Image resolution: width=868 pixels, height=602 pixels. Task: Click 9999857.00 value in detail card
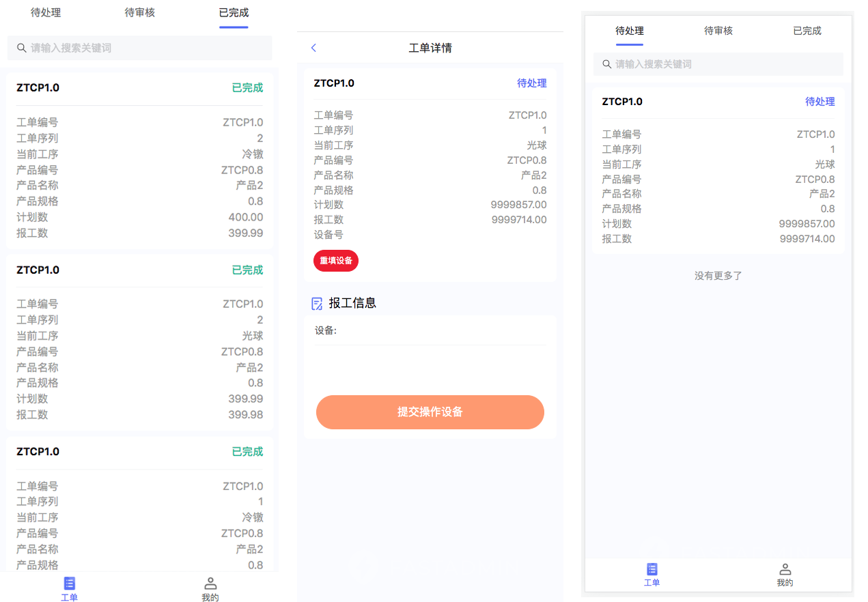519,205
